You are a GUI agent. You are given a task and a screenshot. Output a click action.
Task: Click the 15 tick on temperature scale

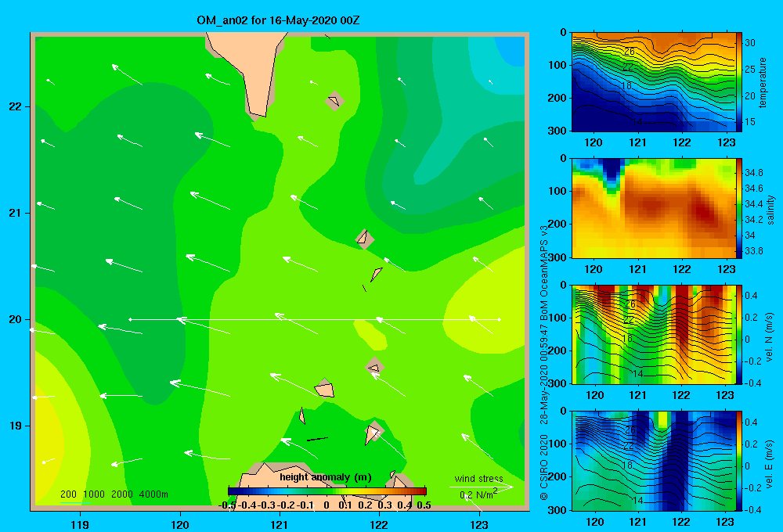[x=750, y=122]
